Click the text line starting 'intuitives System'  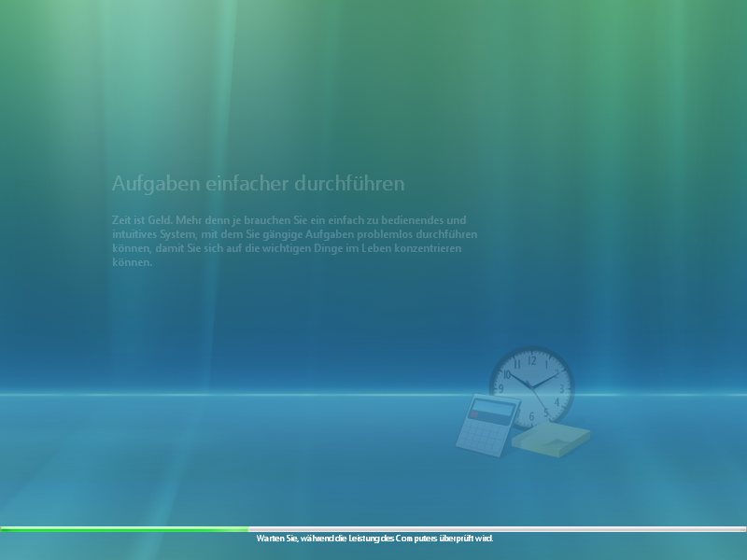click(294, 234)
